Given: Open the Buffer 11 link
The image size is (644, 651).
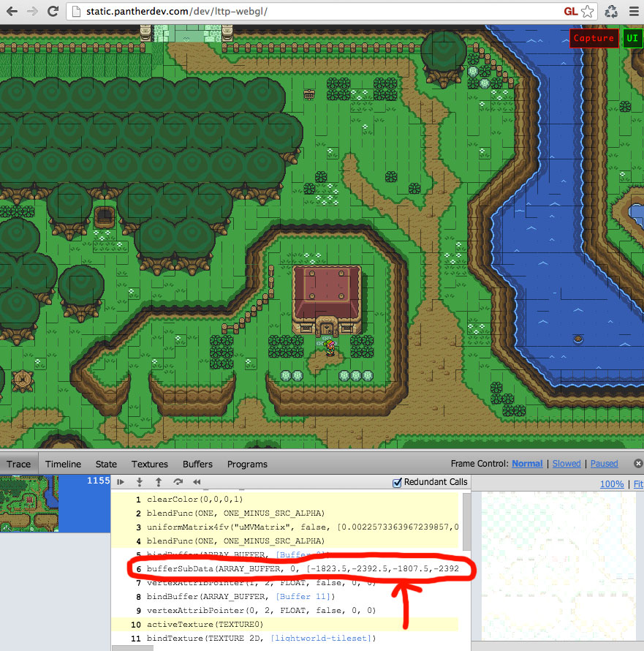Looking at the screenshot, I should (x=303, y=597).
